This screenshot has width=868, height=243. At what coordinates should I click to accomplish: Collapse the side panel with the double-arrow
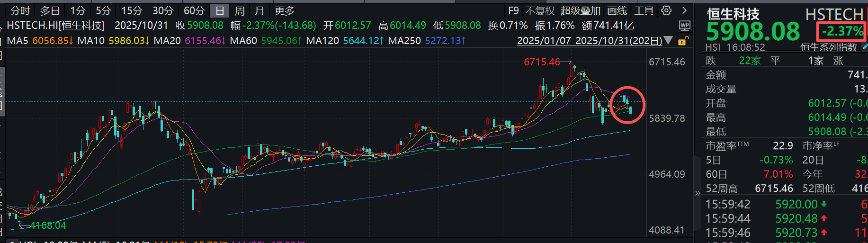tap(697, 193)
